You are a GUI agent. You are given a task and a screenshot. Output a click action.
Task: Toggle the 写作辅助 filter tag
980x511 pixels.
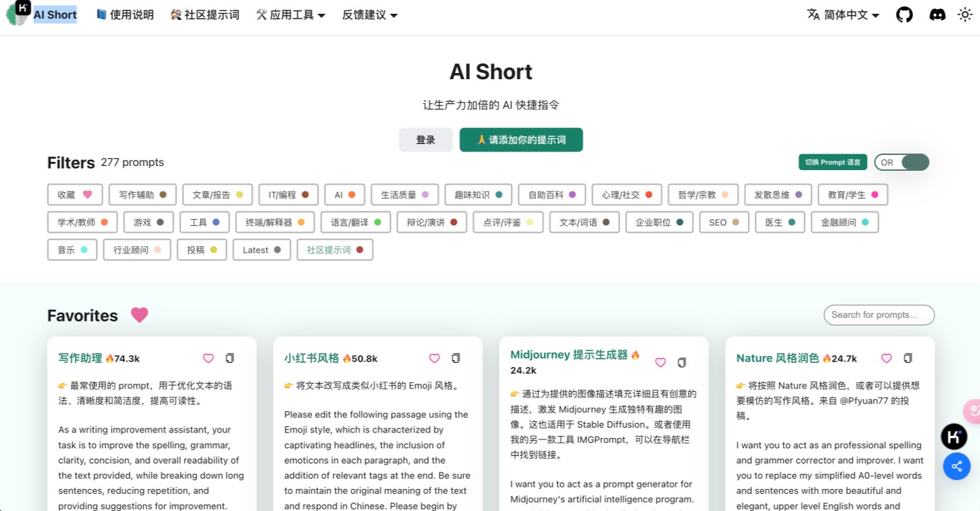[143, 195]
